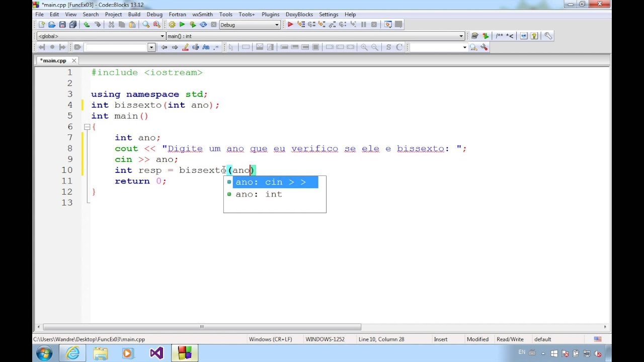The image size is (644, 362).
Task: Expand the main() : int function dropdown
Action: click(x=461, y=36)
